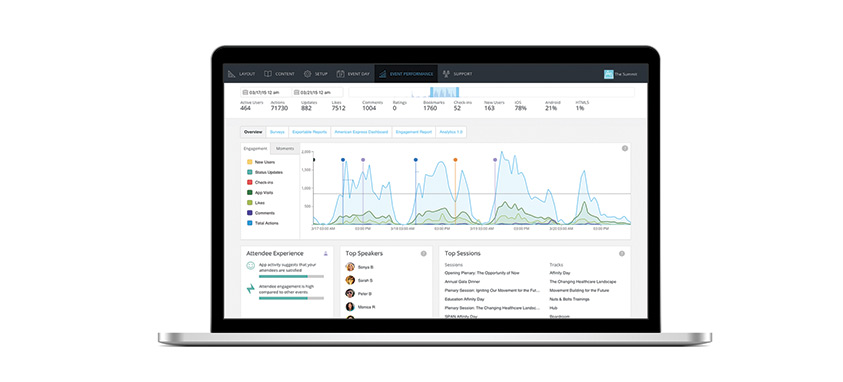
Task: Open speaker Peter B
Action: (x=365, y=293)
